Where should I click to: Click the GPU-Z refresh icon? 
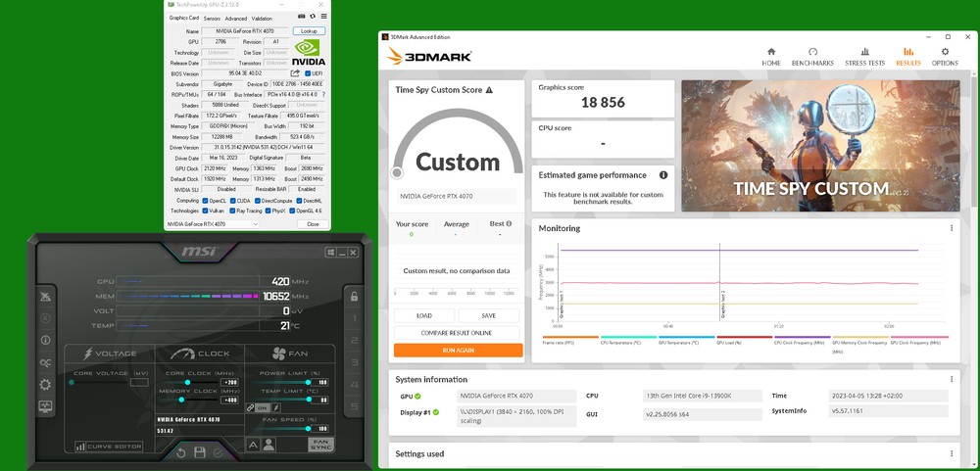313,17
